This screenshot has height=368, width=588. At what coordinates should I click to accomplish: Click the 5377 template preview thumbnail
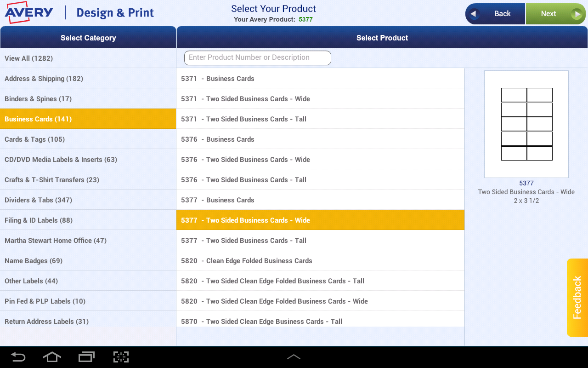coord(526,124)
